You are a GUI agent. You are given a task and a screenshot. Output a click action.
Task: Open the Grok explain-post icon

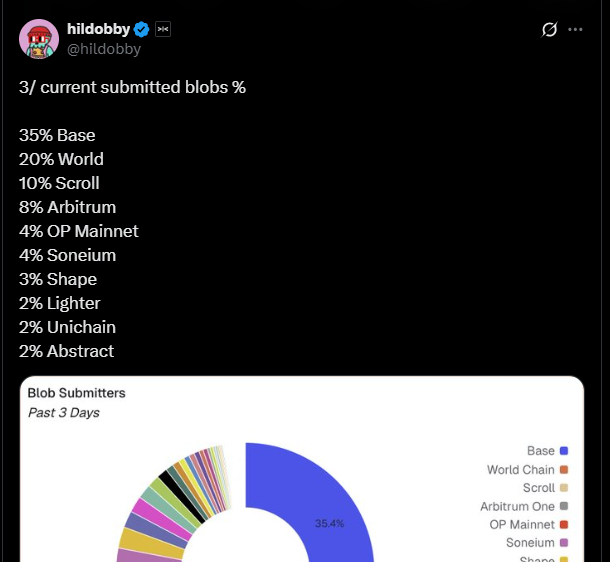point(549,29)
